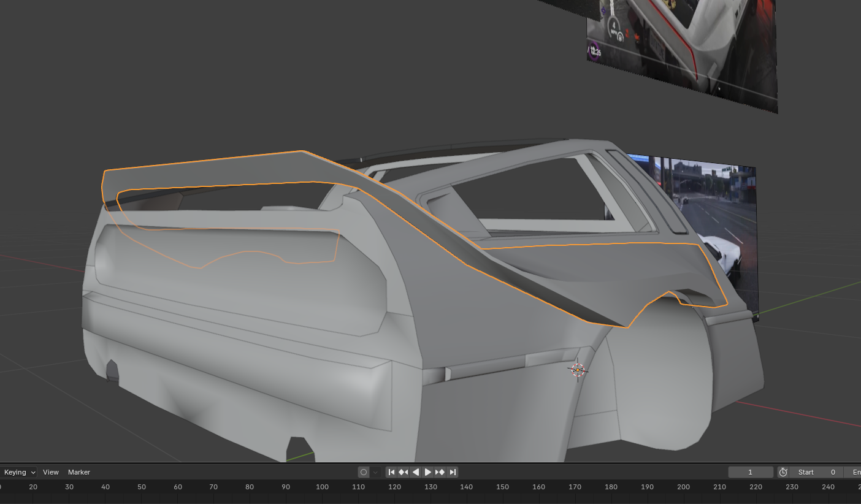Screen dimensions: 861x504
Task: Jump to the first frame of the timeline
Action: [391, 472]
